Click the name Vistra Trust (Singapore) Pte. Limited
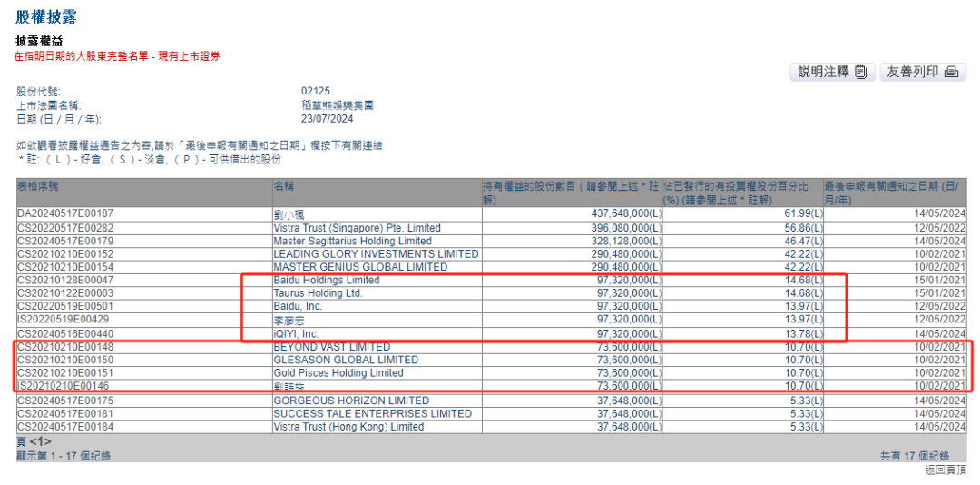980x485 pixels. tap(357, 228)
